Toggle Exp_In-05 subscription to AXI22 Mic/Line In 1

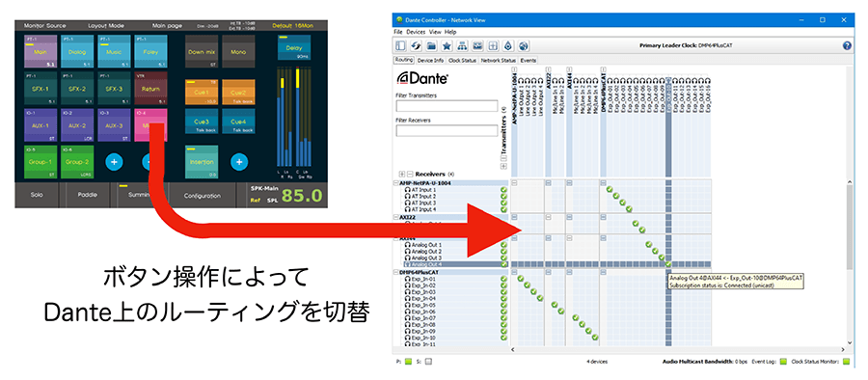[555, 305]
